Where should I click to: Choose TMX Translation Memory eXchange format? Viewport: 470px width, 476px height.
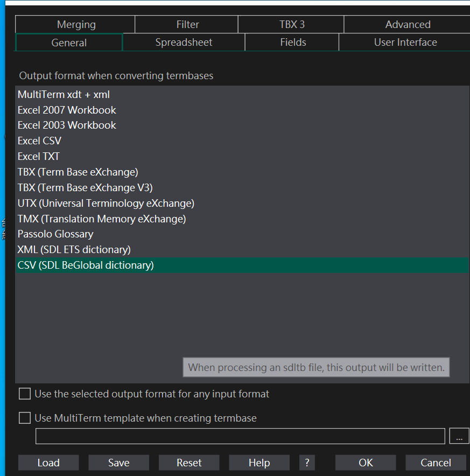[101, 219]
